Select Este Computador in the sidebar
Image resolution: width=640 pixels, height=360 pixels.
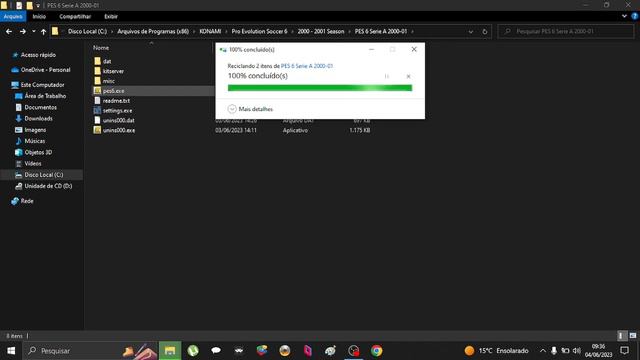[38, 85]
